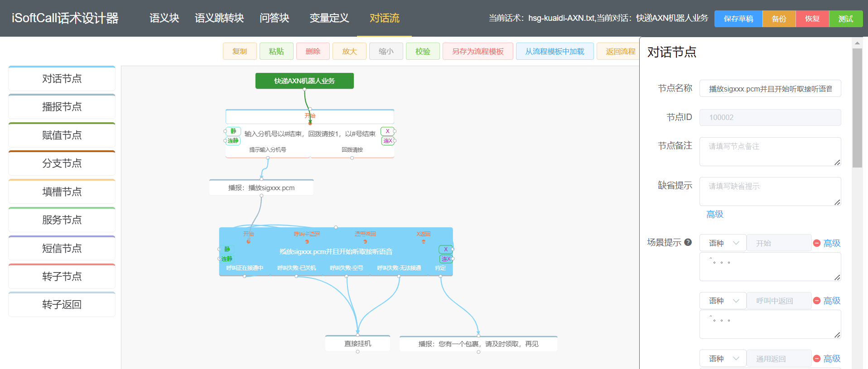Screen dimensions: 868x369
Task: Click the 连X badge on the blue dialog node
Action: pos(446,259)
